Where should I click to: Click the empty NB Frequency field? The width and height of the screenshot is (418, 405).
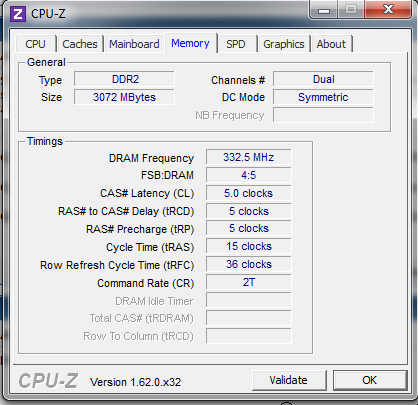click(x=323, y=115)
